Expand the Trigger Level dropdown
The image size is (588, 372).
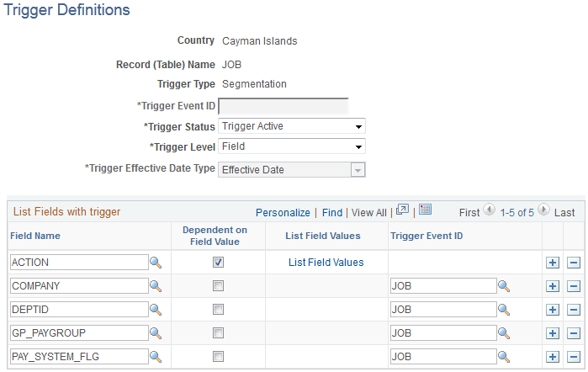pyautogui.click(x=291, y=146)
